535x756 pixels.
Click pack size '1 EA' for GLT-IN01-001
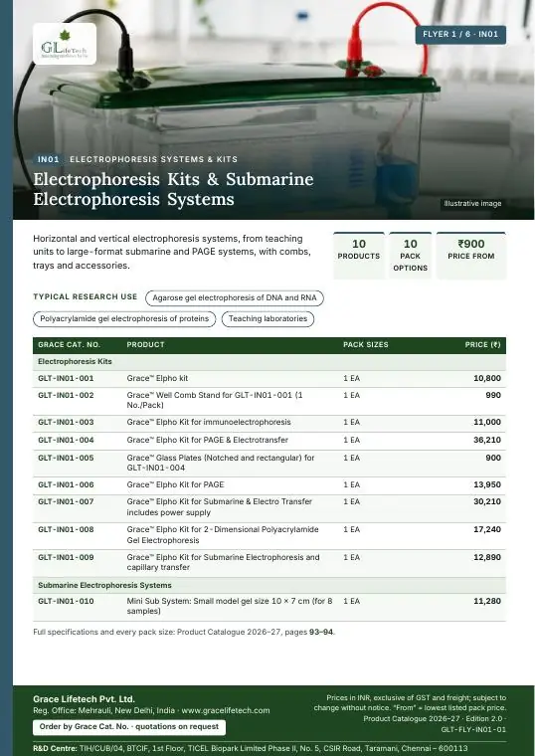tap(351, 379)
